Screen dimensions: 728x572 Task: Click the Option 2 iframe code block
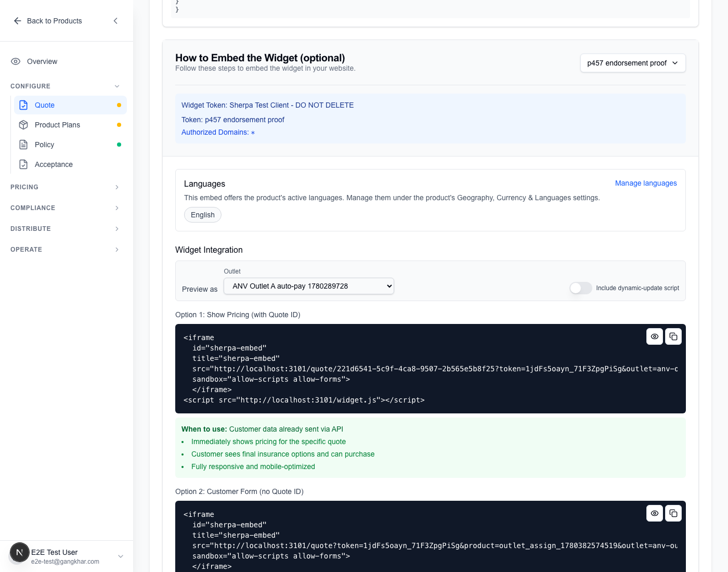pos(431,536)
